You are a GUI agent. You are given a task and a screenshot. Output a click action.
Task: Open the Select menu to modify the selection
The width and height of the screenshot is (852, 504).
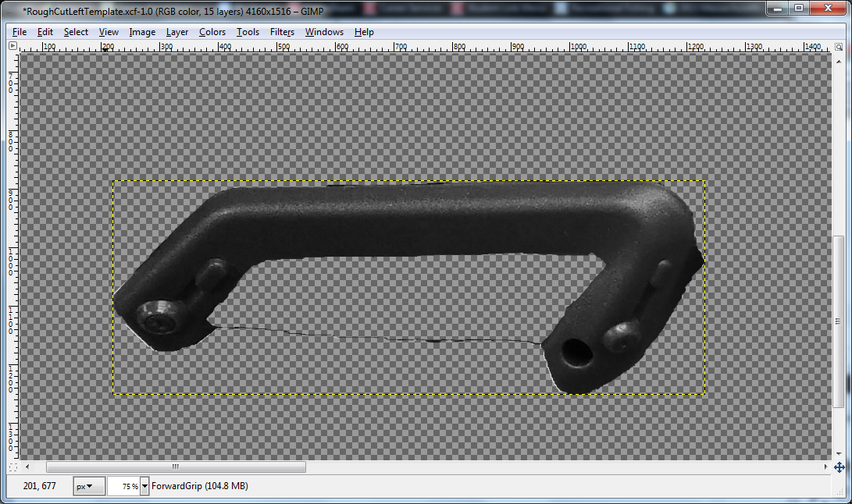pyautogui.click(x=76, y=32)
